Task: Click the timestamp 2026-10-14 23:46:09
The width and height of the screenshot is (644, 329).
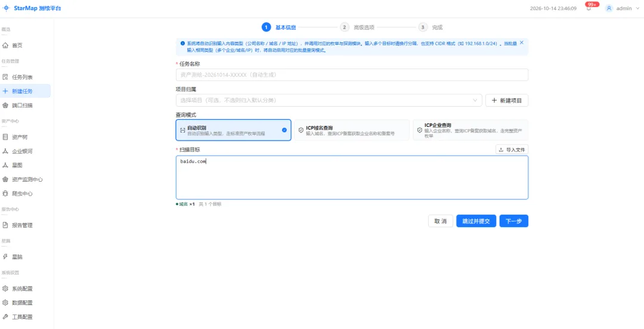Action: (553, 8)
